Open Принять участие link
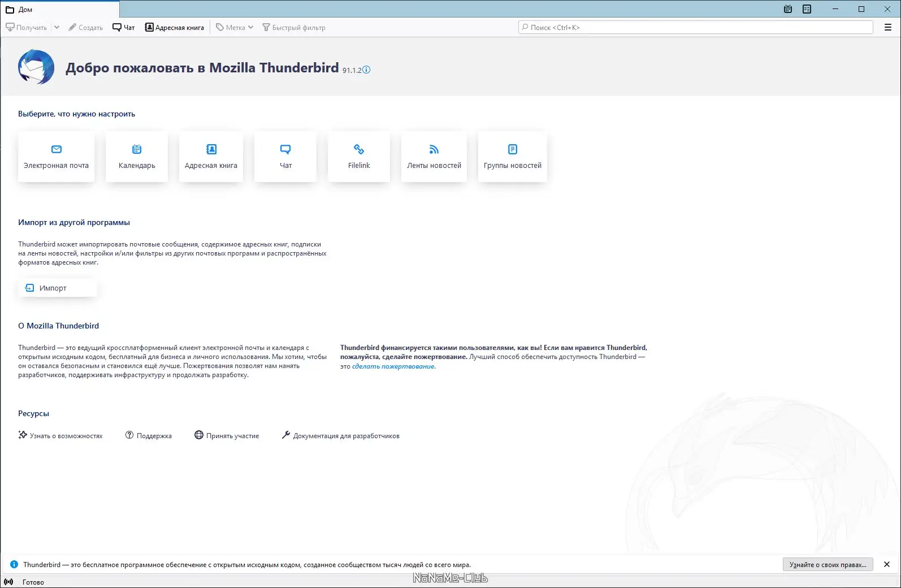 (x=227, y=435)
